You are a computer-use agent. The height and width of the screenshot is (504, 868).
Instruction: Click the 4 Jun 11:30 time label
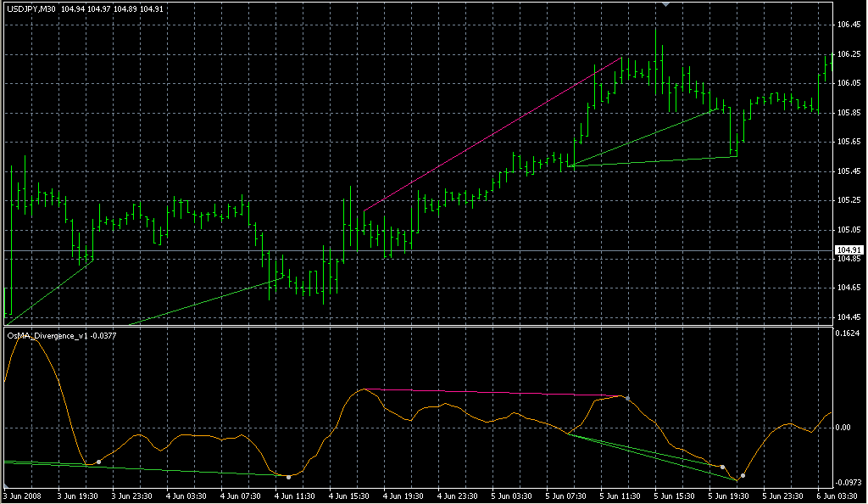click(x=294, y=496)
